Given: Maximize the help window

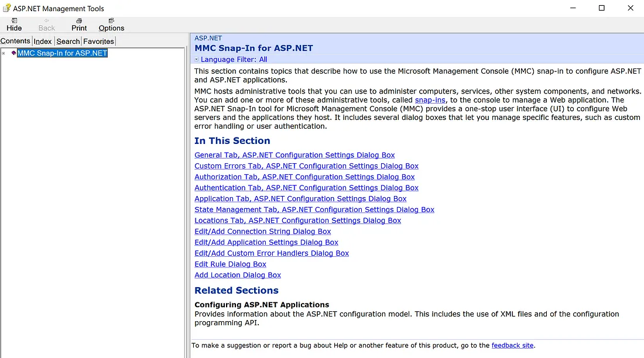Looking at the screenshot, I should point(601,8).
